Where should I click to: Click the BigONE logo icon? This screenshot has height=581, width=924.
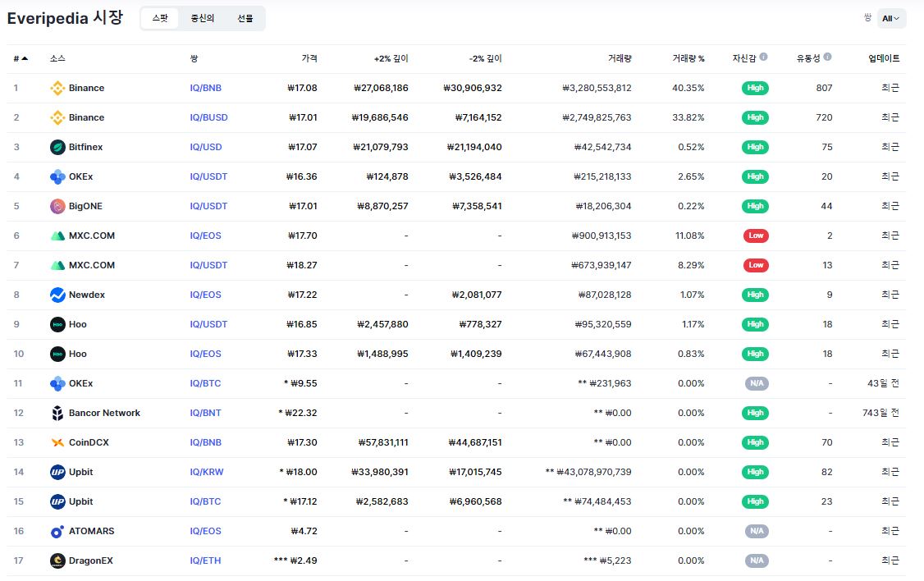coord(57,206)
